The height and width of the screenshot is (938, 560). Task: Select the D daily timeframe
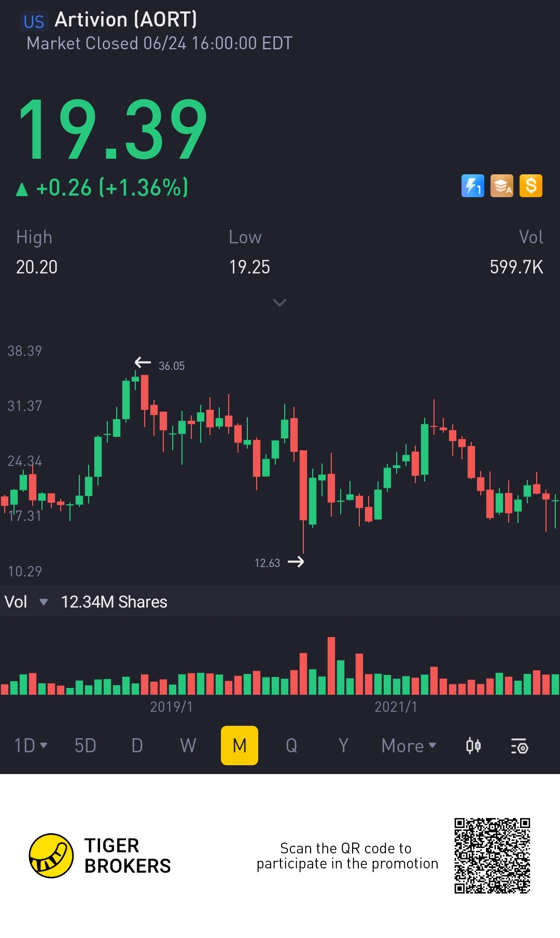137,746
